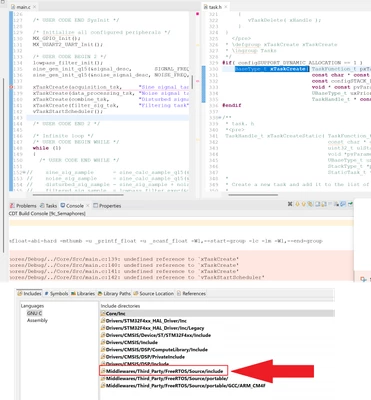Select Drivers/CMSIS/Device/ST/STM32F4xx/Include entry
Screen dimensions: 371x400
point(156,335)
